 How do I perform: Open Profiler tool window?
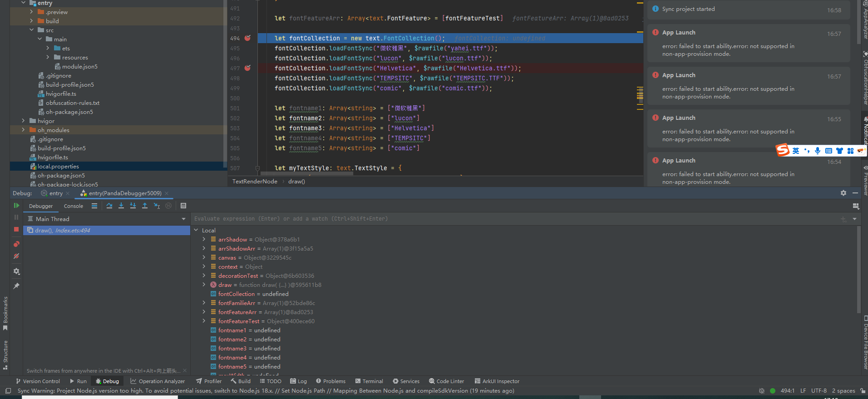pyautogui.click(x=209, y=381)
